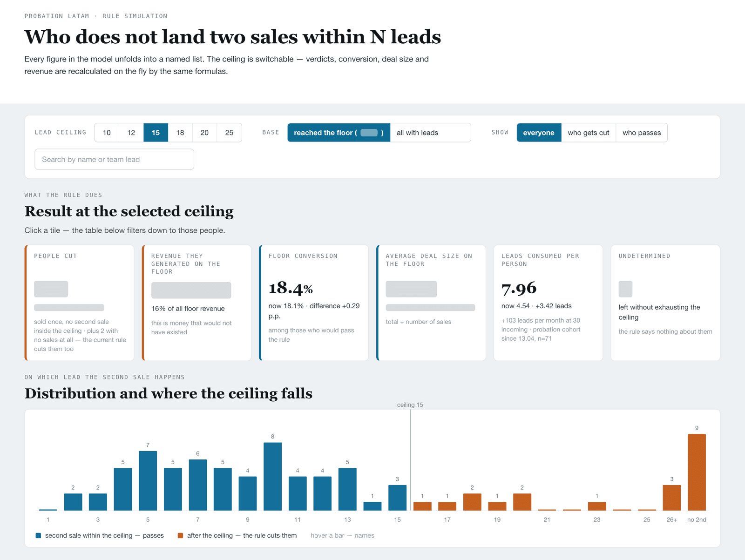Click the orange legend swatch for cuts
The width and height of the screenshot is (745, 560).
tap(181, 536)
